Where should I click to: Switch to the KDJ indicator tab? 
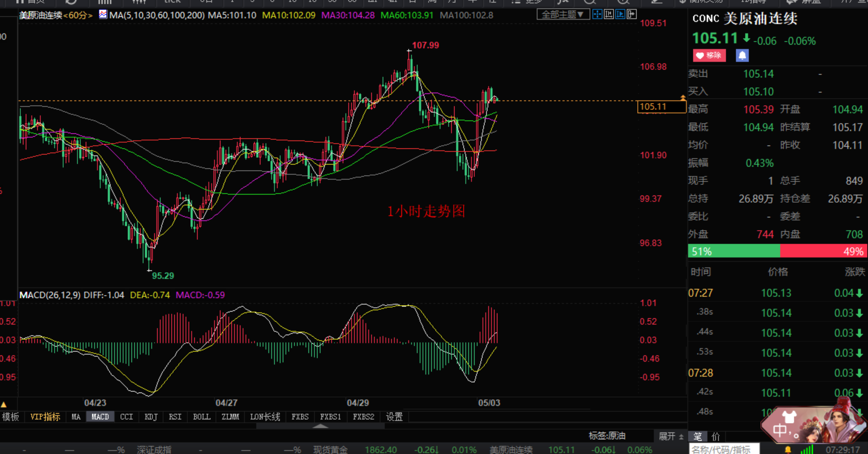pos(151,417)
